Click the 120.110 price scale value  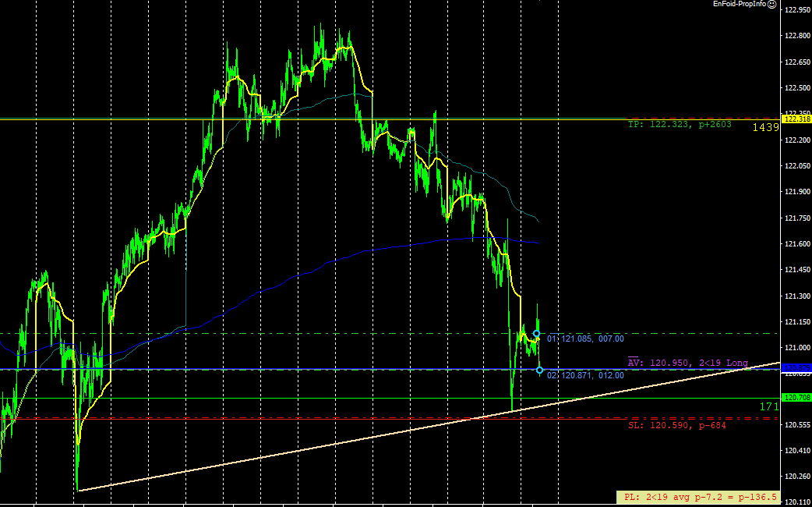tap(798, 502)
